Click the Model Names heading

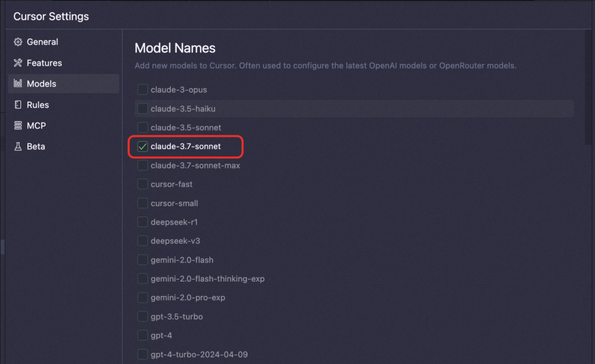175,48
